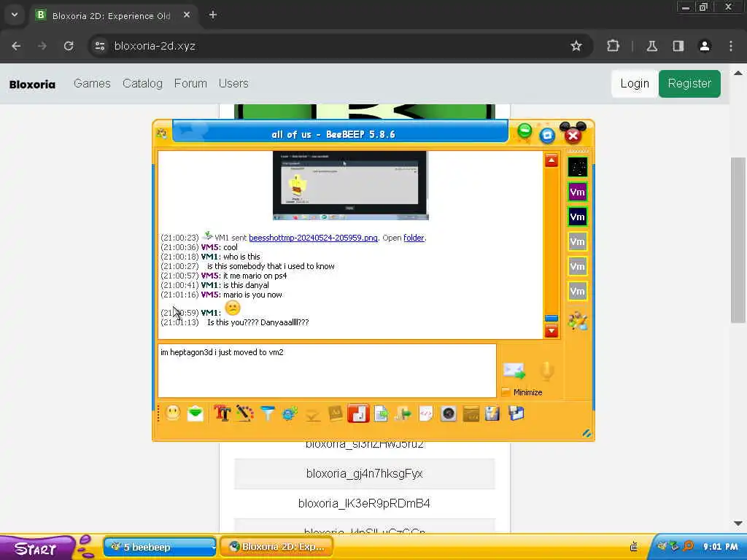
Task: Click the Bloxoria logo text
Action: coord(32,85)
